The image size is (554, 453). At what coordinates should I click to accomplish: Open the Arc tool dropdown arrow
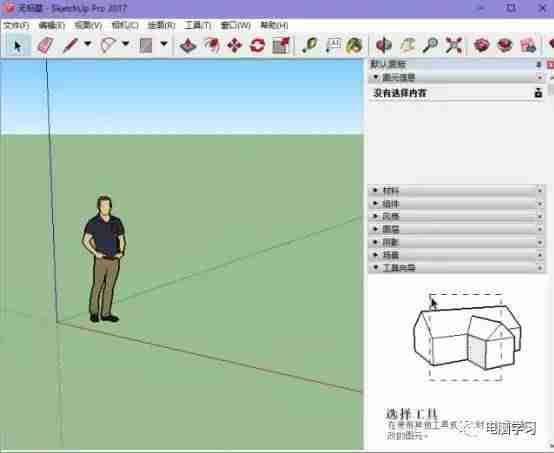(x=125, y=44)
